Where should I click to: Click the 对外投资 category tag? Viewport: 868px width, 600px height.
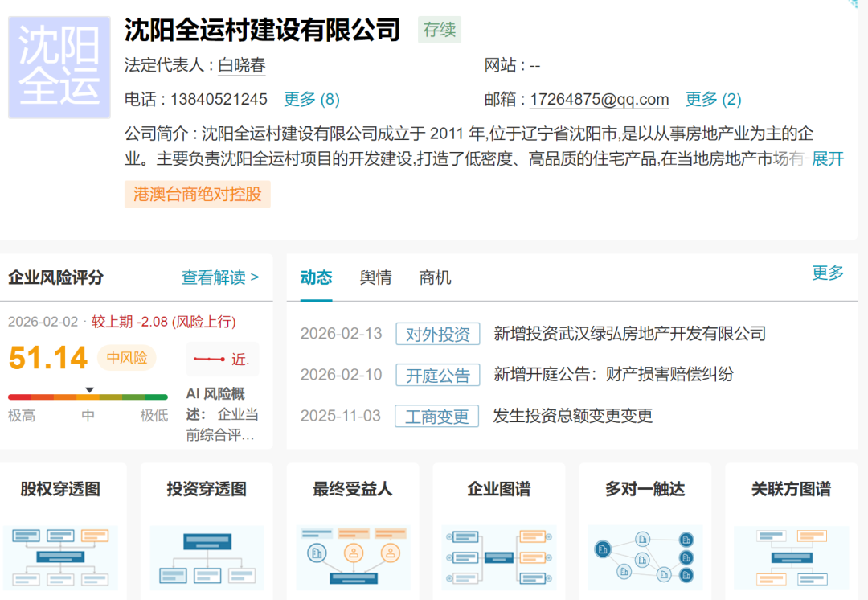(x=438, y=334)
